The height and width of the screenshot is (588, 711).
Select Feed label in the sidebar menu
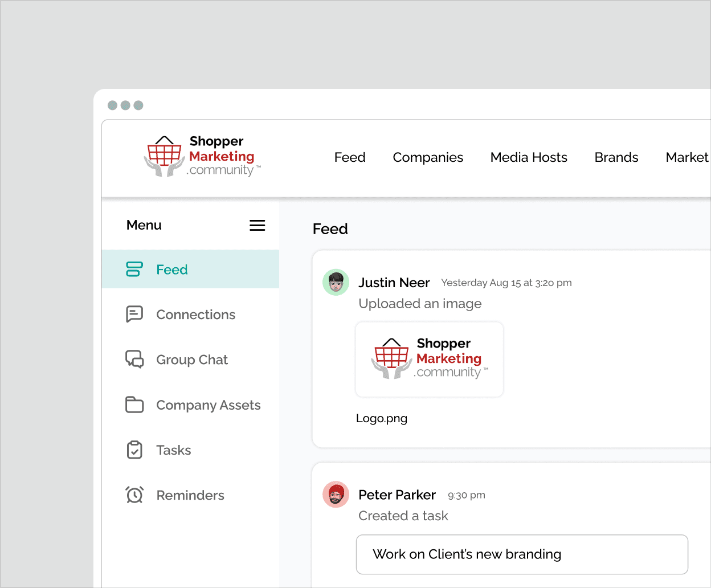172,269
